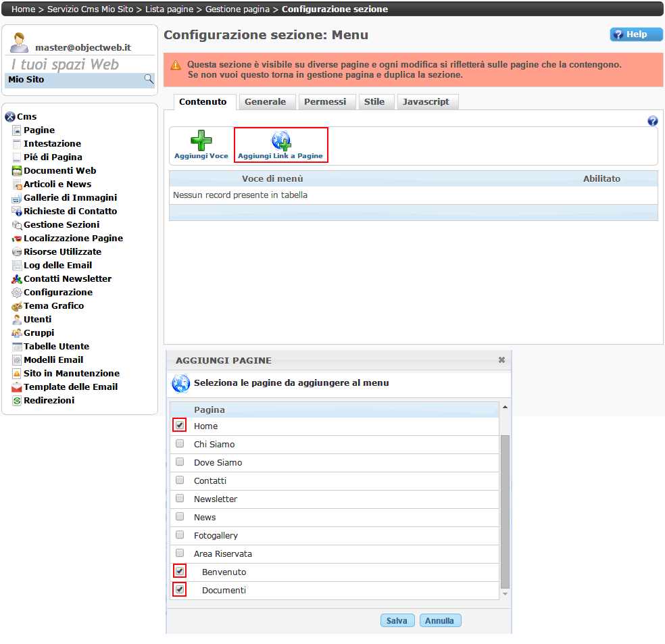Switch to the Permessi tab

pyautogui.click(x=325, y=102)
